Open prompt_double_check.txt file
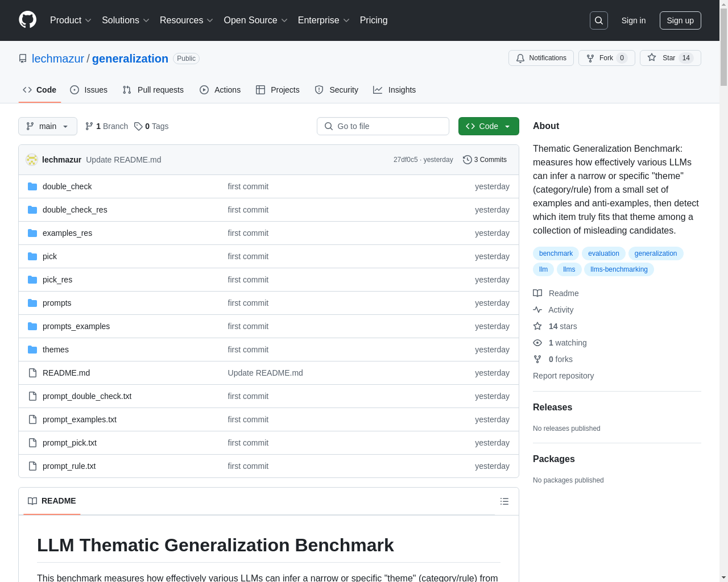The image size is (728, 582). pos(87,396)
